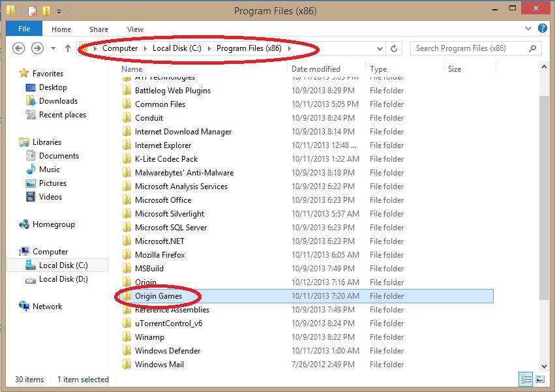Open the address bar history dropdown
Screen dimensions: 555x392
[380, 48]
